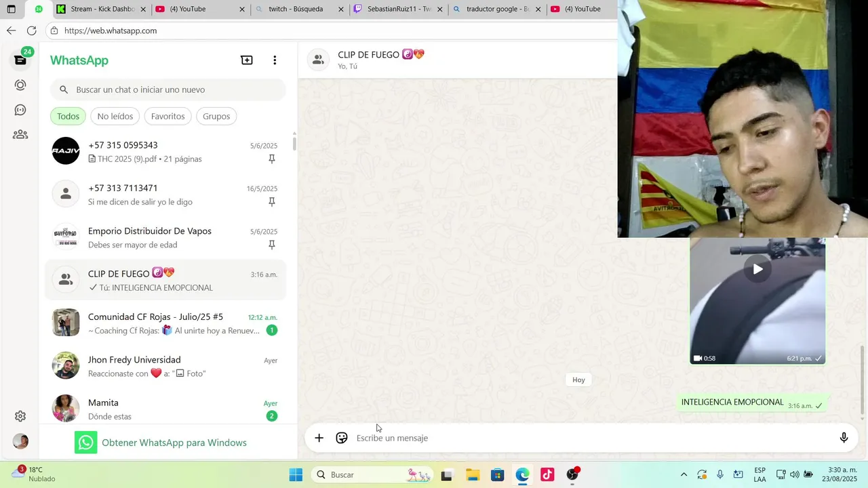Select the Todos filter
The height and width of the screenshot is (488, 868).
(68, 116)
